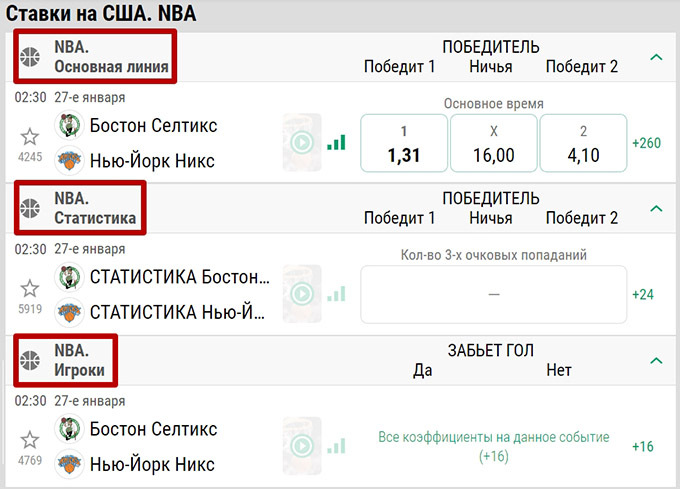Viewport: 680px width, 489px height.
Task: Click basketball icon beside NBA. Игроки
Action: click(30, 360)
